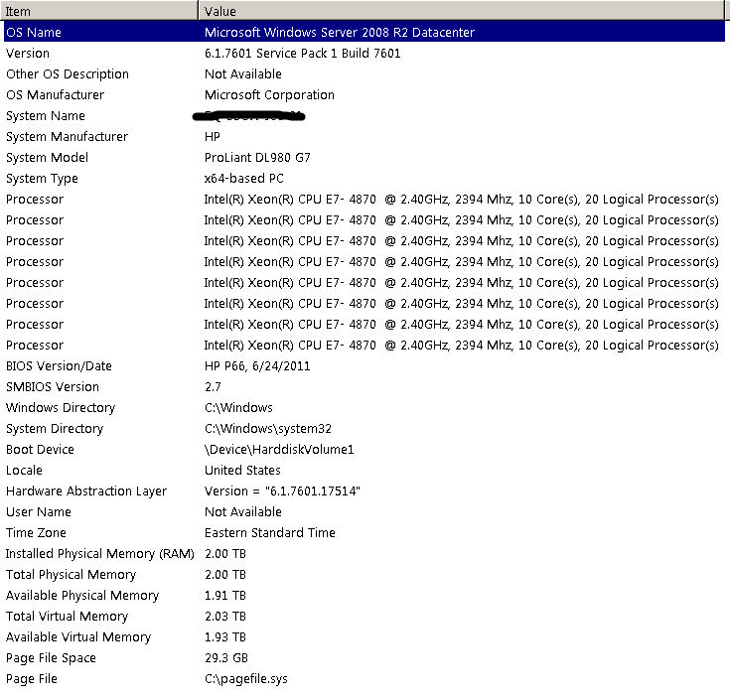Select the Available Physical Memory label
This screenshot has width=730, height=700.
(82, 596)
